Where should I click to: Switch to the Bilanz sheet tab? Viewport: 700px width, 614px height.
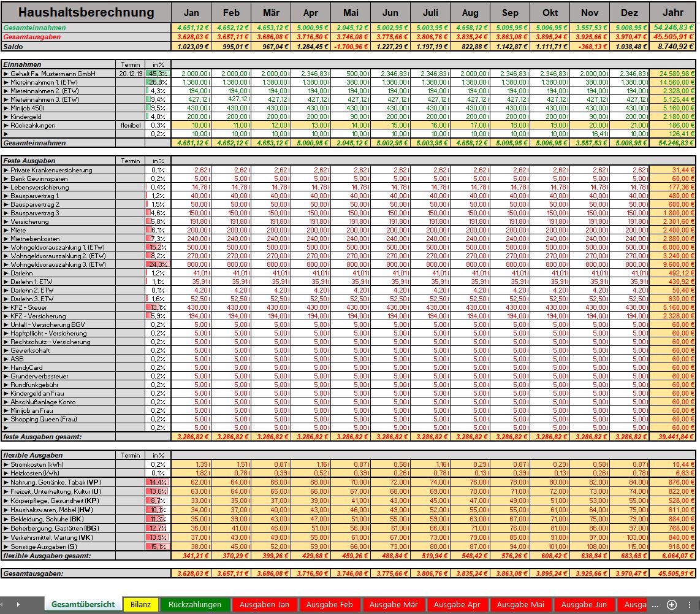click(x=140, y=604)
